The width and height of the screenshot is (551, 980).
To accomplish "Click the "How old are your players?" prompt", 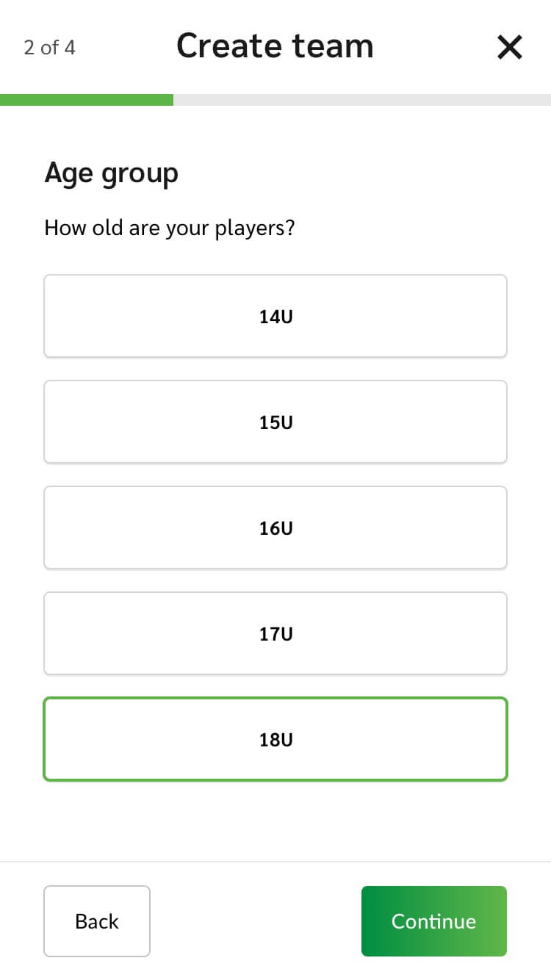I will coord(169,228).
